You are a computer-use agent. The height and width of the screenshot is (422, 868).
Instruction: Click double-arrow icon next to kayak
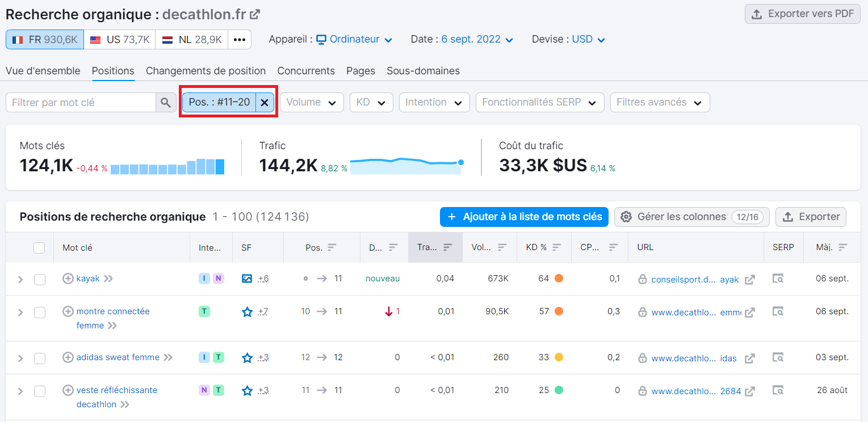pyautogui.click(x=108, y=278)
